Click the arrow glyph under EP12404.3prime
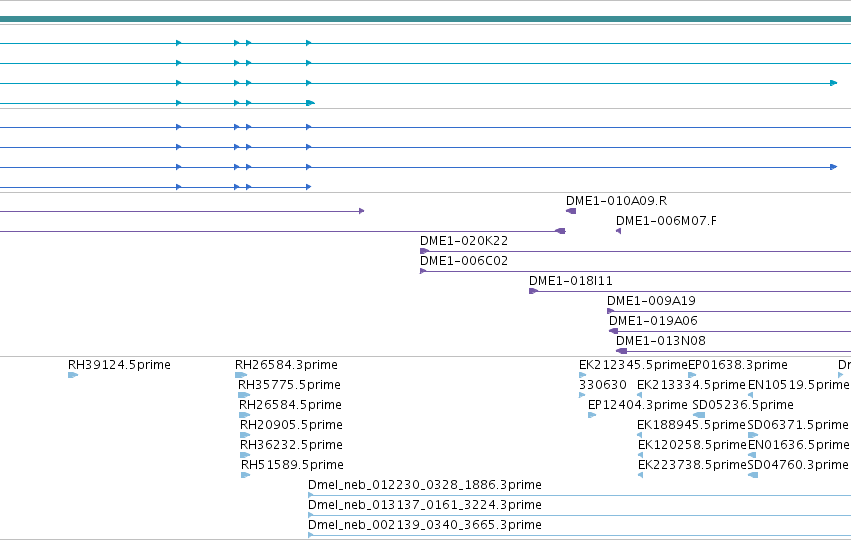The image size is (851, 540). coord(592,415)
